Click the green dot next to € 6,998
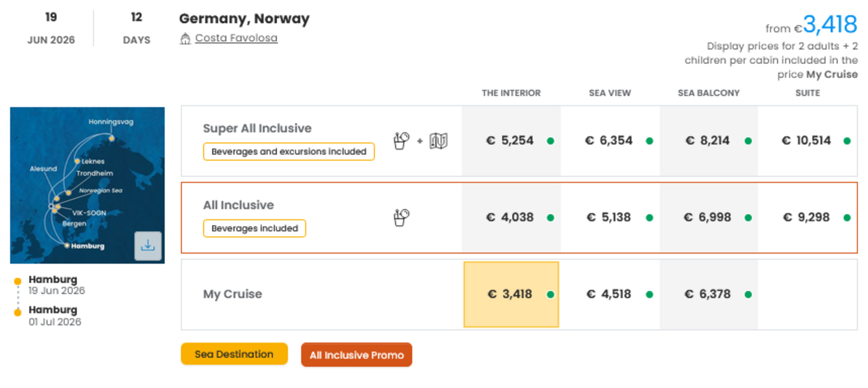The height and width of the screenshot is (388, 868). pyautogui.click(x=748, y=218)
